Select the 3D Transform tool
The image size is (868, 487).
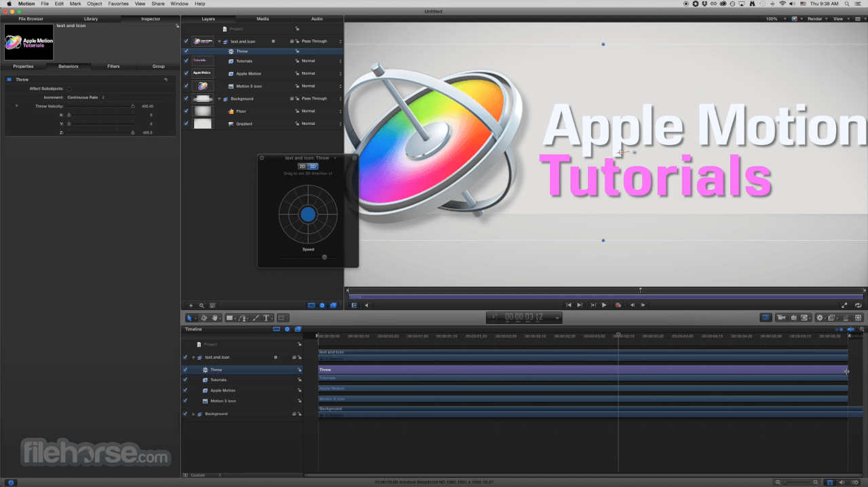[x=203, y=317]
